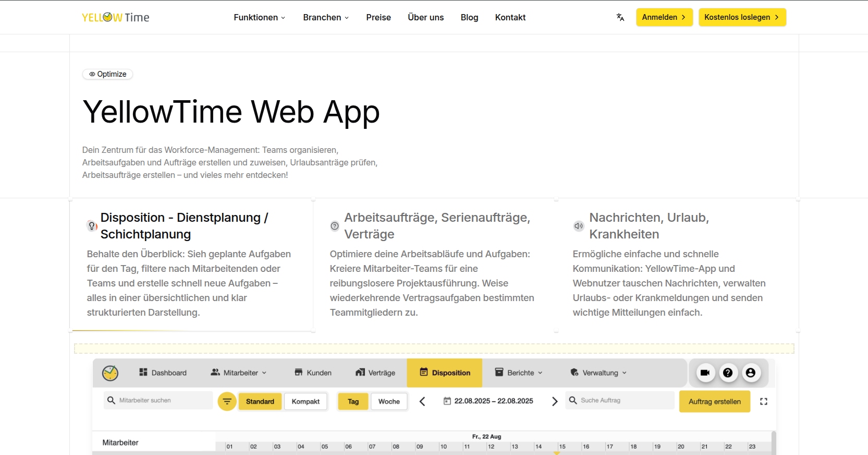The height and width of the screenshot is (455, 868).
Task: Click Kostenlos loslegen button
Action: 742,17
